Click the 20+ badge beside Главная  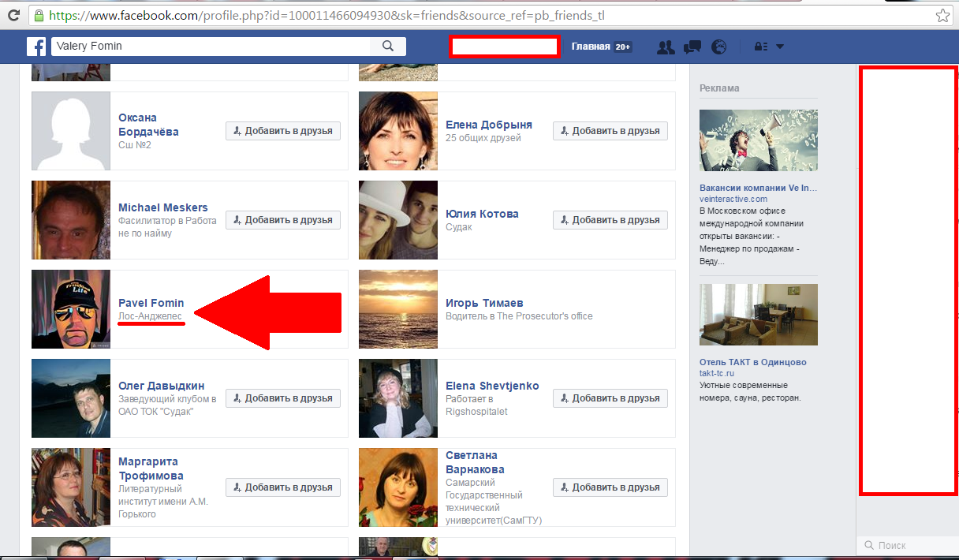[x=623, y=47]
